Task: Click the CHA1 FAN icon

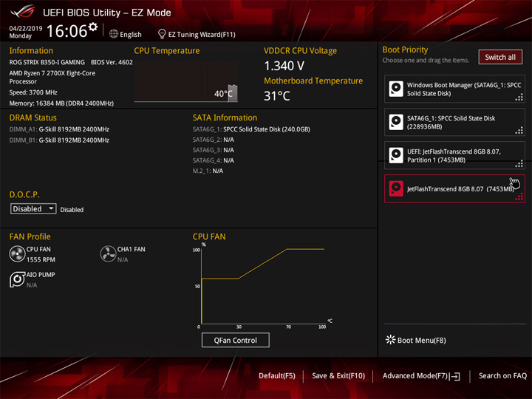Action: click(x=108, y=253)
